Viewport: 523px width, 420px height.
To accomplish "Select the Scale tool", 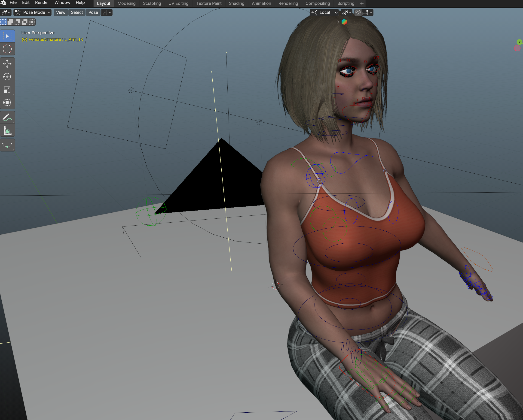I will click(7, 90).
